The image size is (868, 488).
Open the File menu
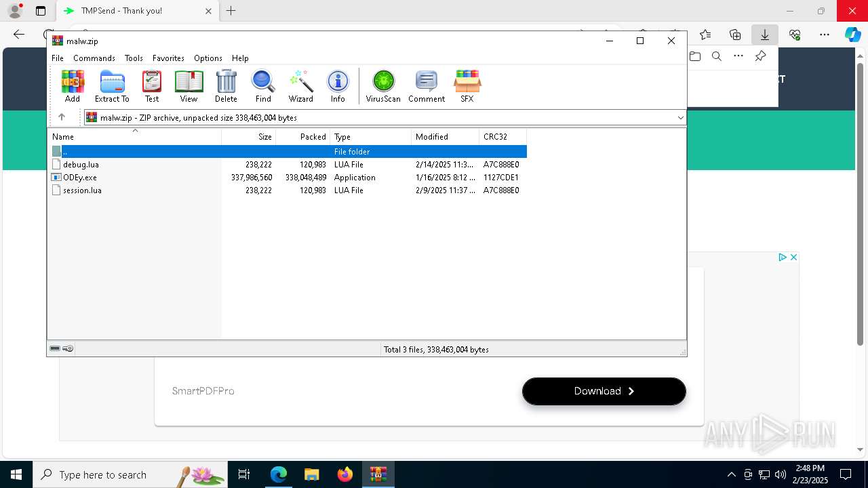58,58
